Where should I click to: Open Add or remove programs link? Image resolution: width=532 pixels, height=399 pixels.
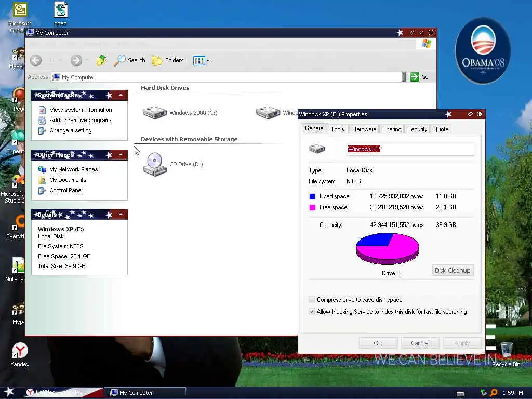81,120
